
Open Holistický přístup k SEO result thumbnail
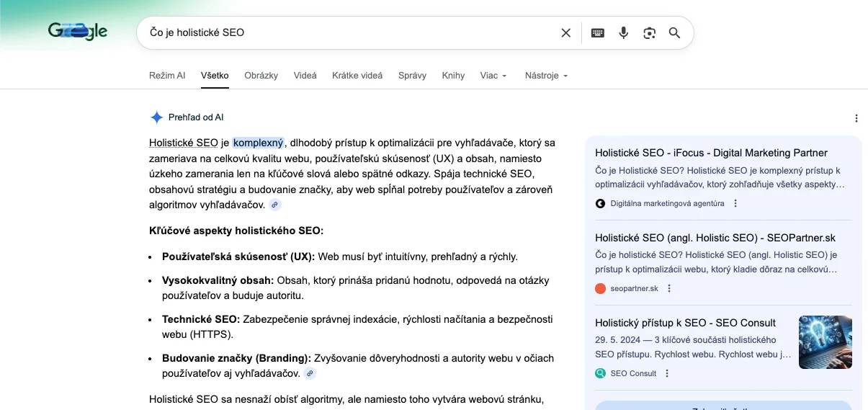pyautogui.click(x=825, y=342)
